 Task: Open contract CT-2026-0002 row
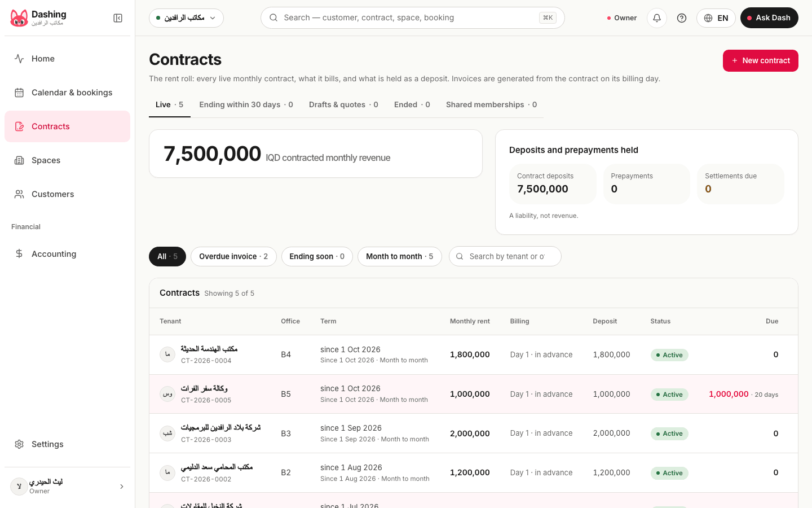click(x=474, y=472)
